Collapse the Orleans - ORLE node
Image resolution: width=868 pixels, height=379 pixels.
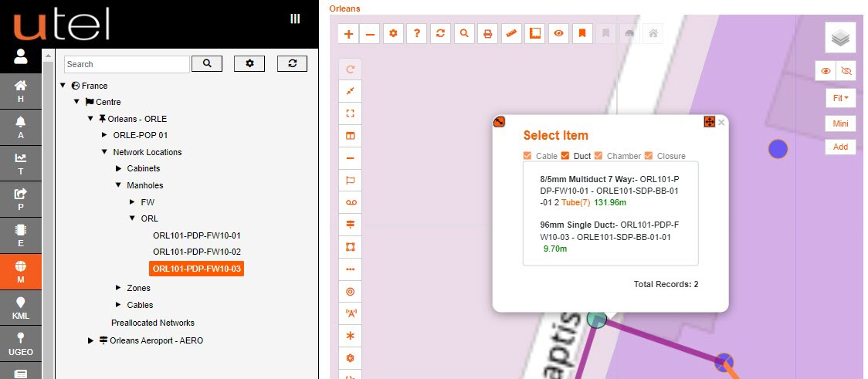coord(90,119)
